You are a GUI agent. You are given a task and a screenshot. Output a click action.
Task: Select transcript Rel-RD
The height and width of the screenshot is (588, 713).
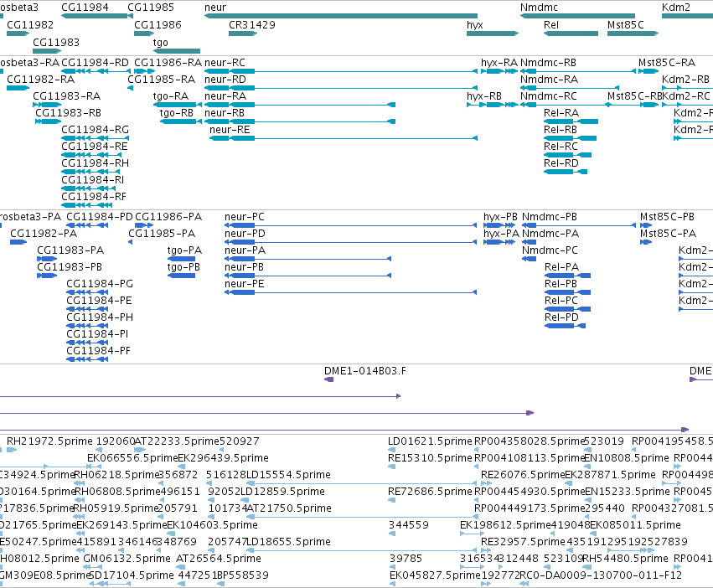click(x=566, y=172)
